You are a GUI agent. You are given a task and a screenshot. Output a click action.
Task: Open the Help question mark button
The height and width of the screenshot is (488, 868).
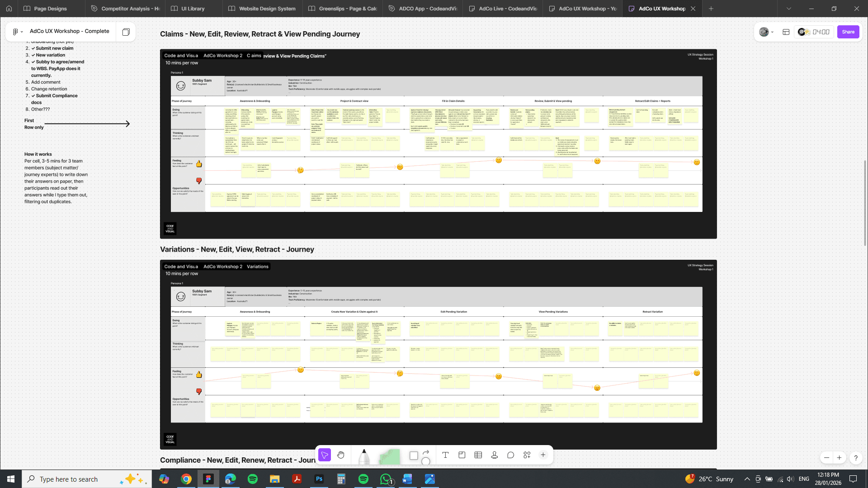[856, 458]
